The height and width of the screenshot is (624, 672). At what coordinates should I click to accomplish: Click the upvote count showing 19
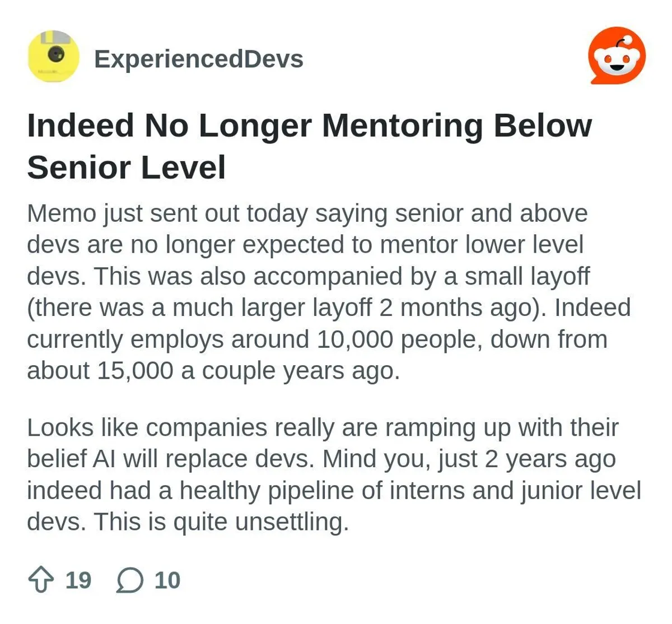(77, 581)
